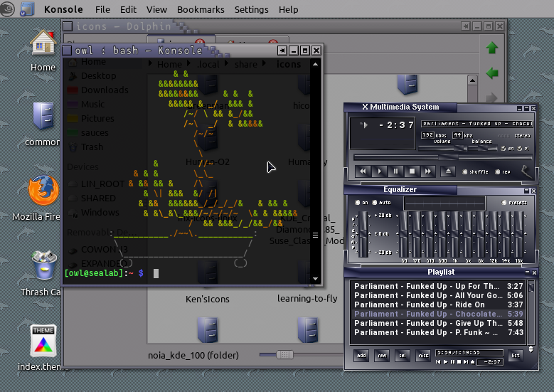
Task: Click the Konsole window menu icon in the title bar
Action: tap(67, 51)
